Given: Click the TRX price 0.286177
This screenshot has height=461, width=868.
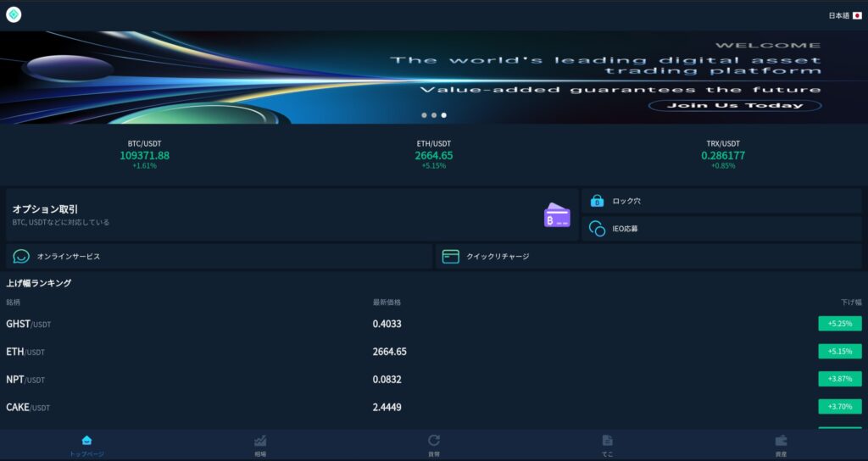Looking at the screenshot, I should tap(723, 156).
